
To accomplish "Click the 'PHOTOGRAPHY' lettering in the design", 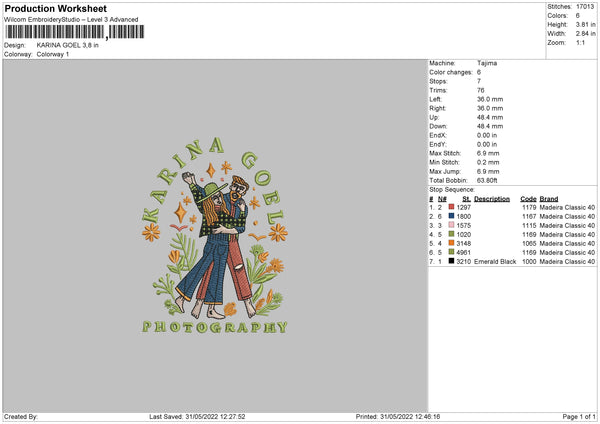I will tap(215, 327).
